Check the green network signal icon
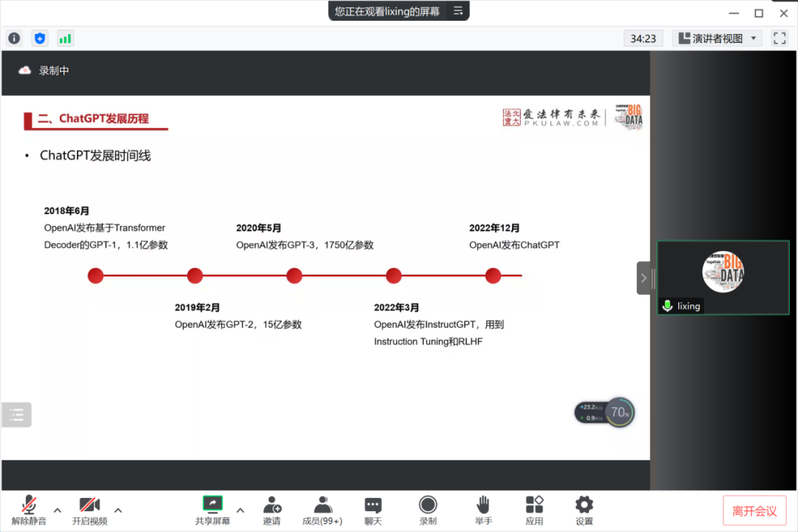Viewport: 798px width, 532px height. coord(65,38)
